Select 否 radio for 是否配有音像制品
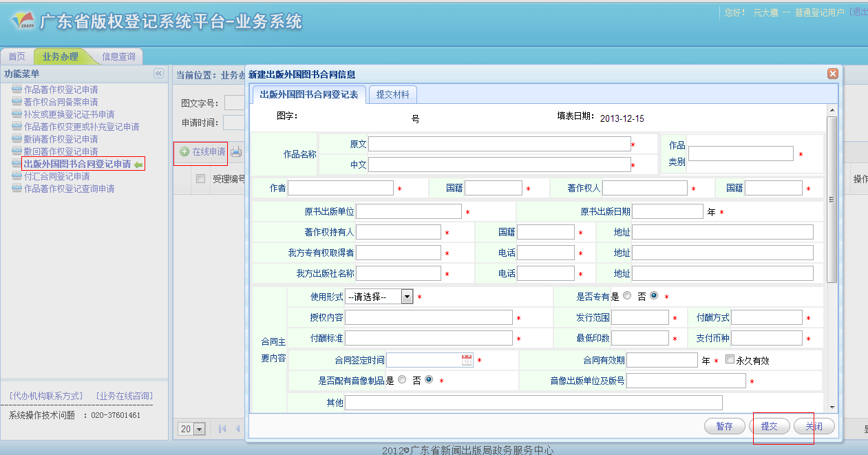 429,380
